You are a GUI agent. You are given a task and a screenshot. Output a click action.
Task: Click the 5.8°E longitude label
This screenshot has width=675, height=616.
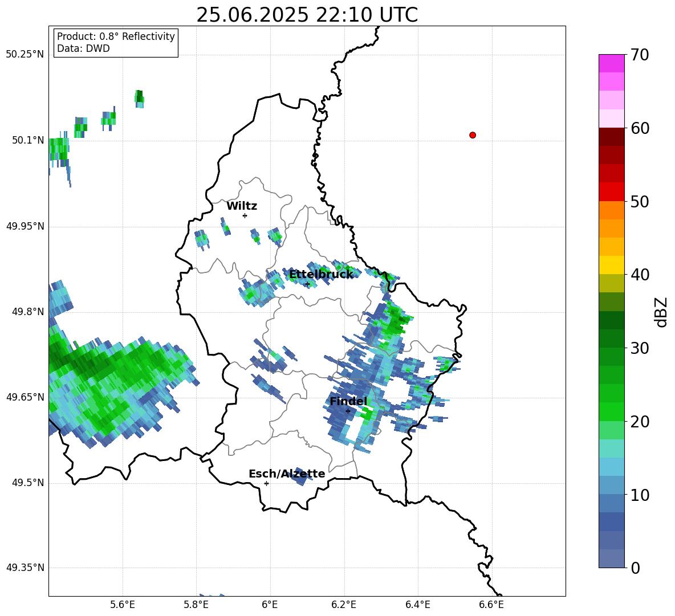coord(196,605)
